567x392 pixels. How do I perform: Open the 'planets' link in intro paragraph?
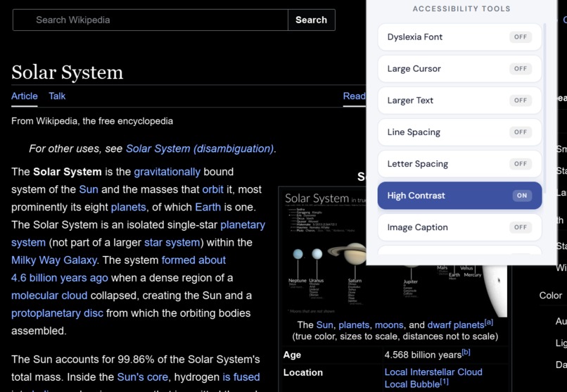128,207
